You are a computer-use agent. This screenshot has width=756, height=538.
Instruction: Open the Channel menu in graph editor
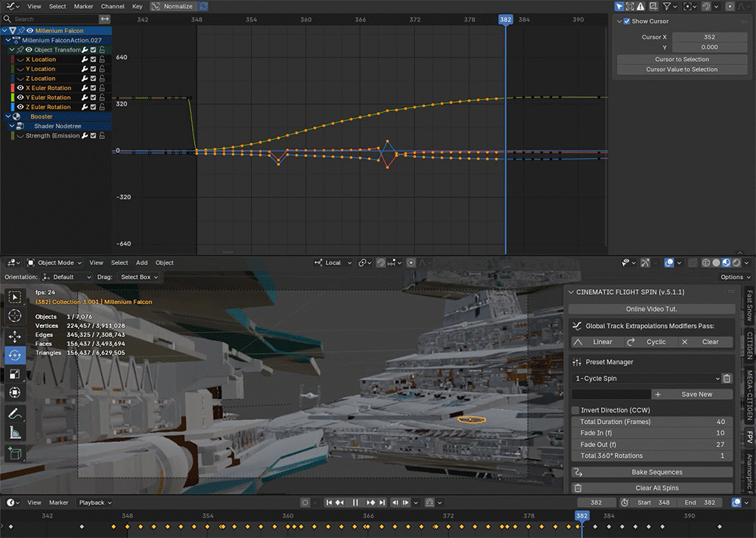click(113, 6)
